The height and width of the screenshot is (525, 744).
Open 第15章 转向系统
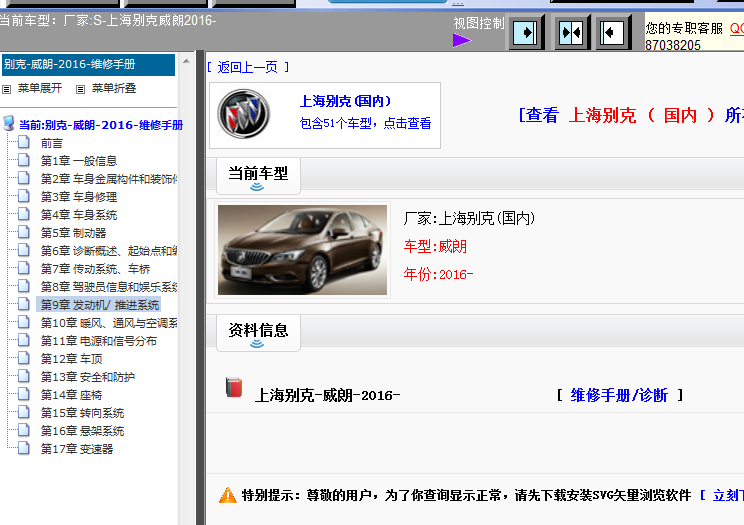click(x=82, y=413)
